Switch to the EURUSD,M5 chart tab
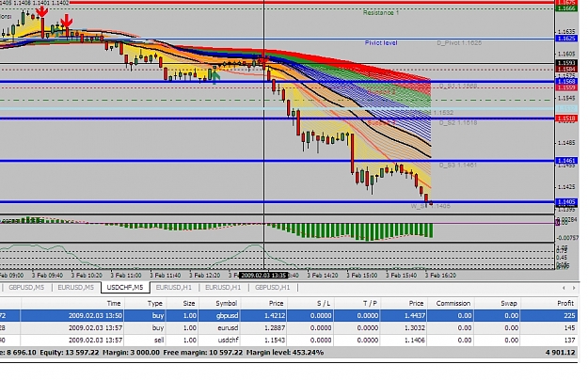Screen dimensions: 588x380 click(x=76, y=288)
